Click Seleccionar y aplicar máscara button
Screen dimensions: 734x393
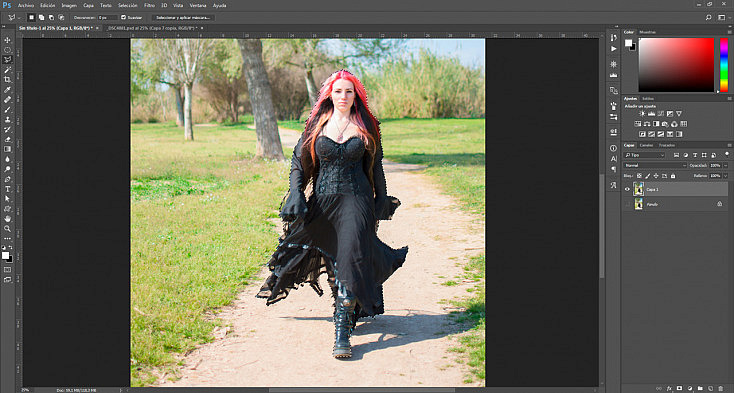pyautogui.click(x=183, y=17)
